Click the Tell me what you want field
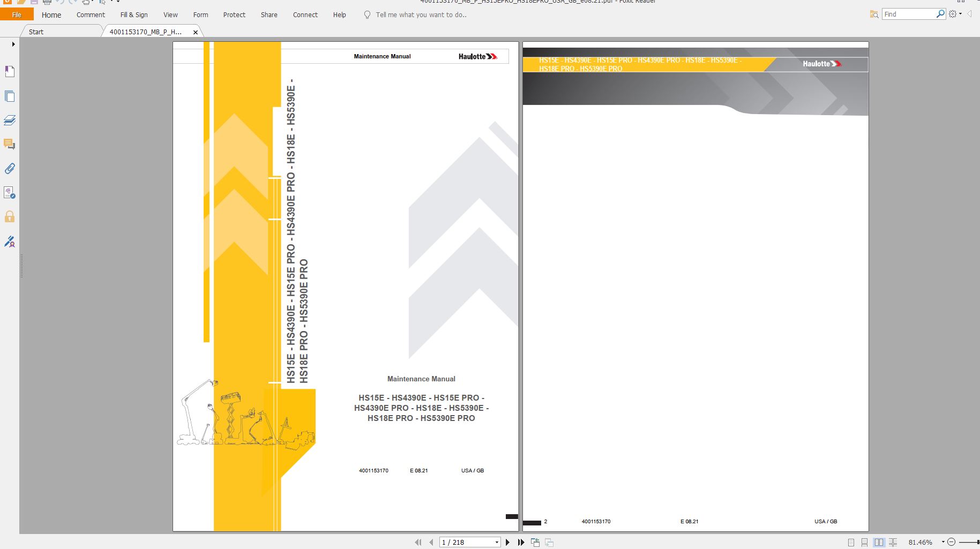 (x=421, y=15)
